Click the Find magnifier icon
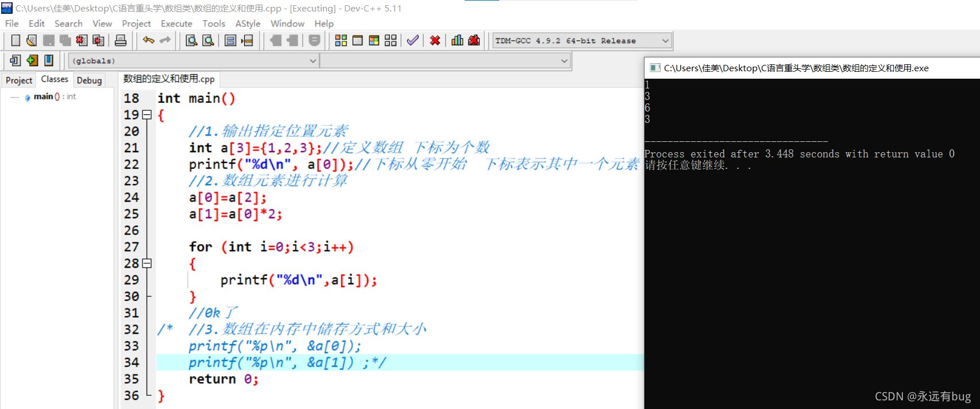This screenshot has height=409, width=980. click(191, 40)
